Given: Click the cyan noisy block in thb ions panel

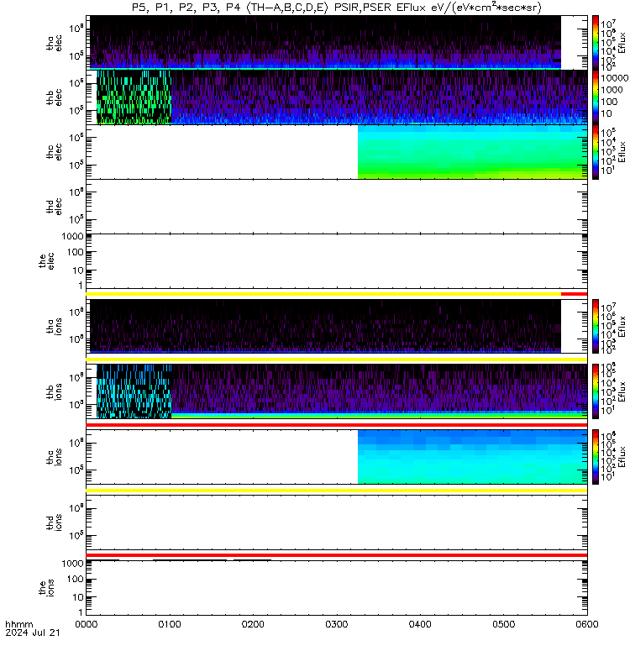Looking at the screenshot, I should (134, 391).
